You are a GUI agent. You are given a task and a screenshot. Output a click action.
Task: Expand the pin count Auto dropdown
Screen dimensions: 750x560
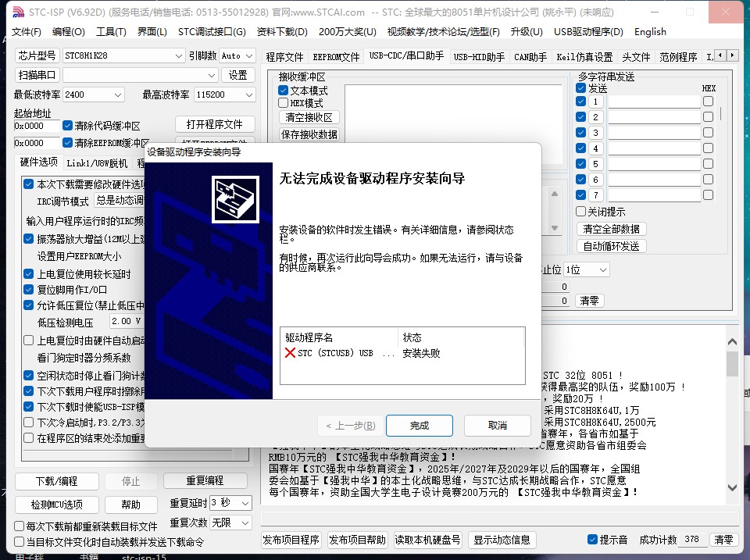(249, 55)
